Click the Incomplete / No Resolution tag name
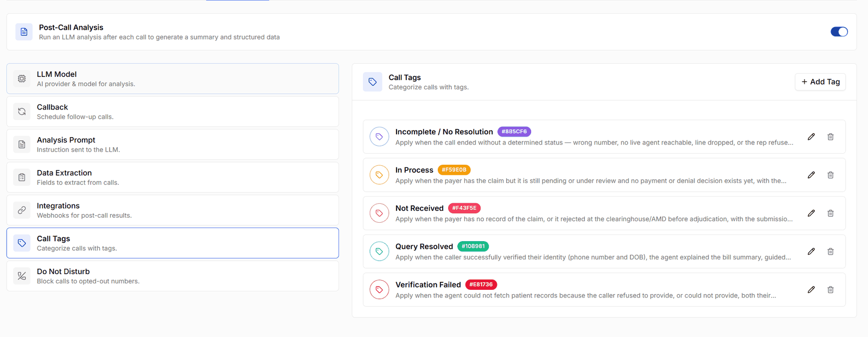Viewport: 868px width, 337px height. pos(444,132)
